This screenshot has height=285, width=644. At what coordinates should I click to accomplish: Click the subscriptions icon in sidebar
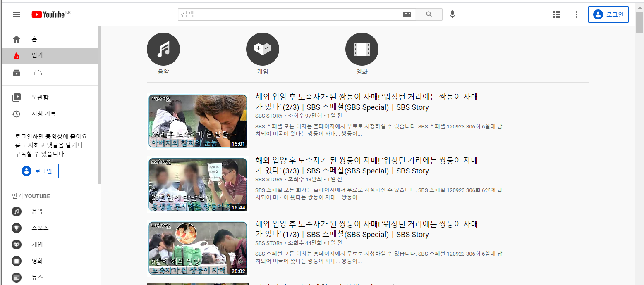click(17, 72)
